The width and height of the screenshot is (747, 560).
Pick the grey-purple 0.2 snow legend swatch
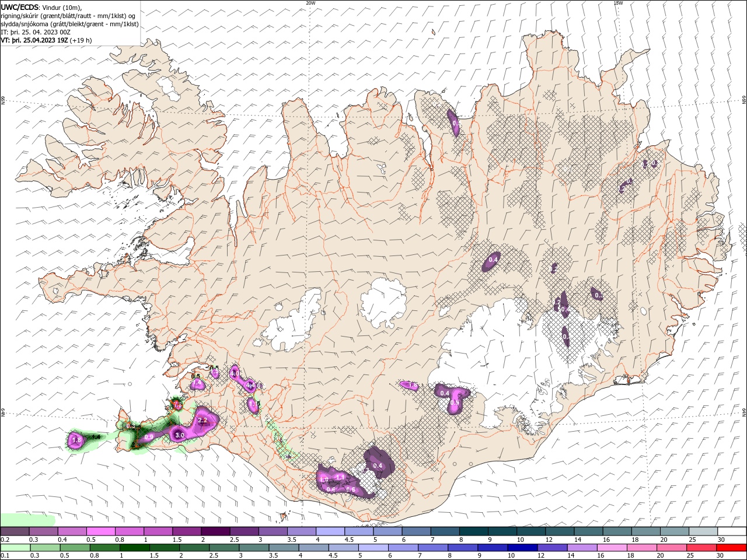click(15, 531)
